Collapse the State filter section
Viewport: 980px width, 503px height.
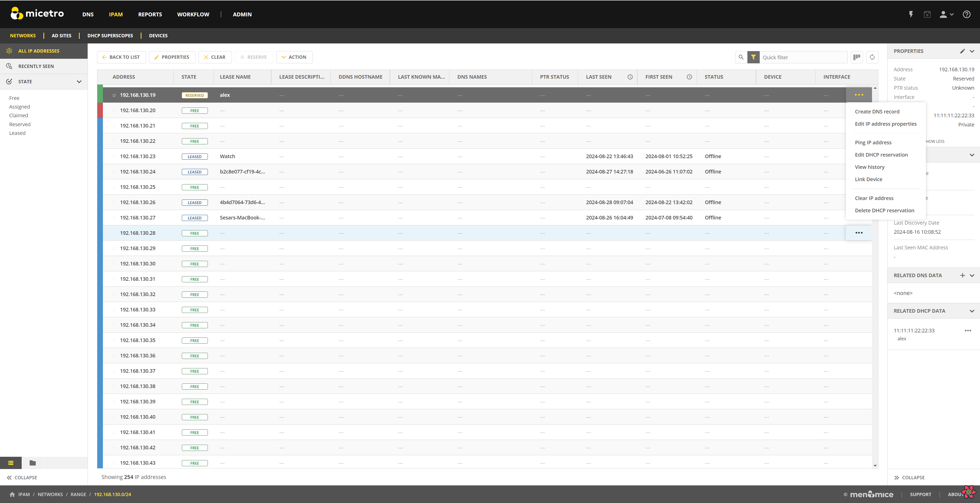79,81
